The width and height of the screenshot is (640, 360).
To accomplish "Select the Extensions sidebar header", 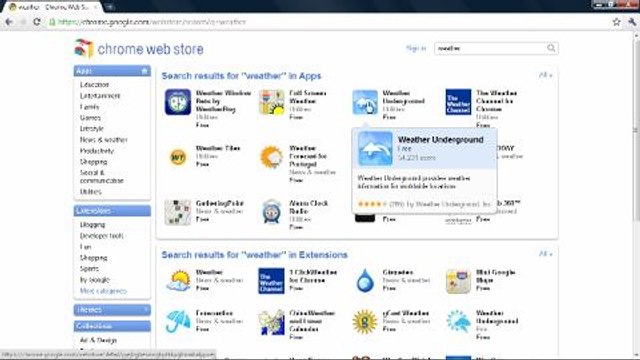I will pyautogui.click(x=112, y=211).
